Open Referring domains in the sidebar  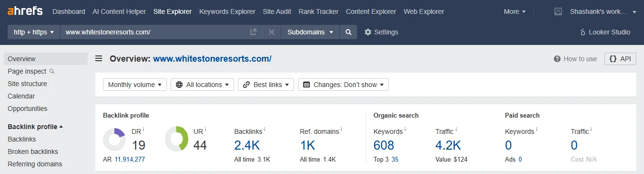coord(35,164)
